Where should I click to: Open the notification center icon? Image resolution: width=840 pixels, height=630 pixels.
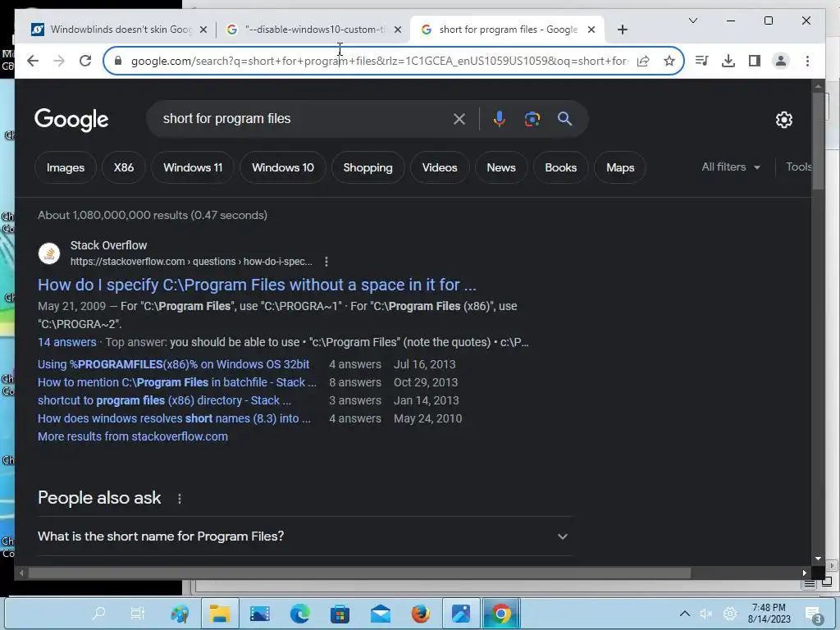coord(813,615)
